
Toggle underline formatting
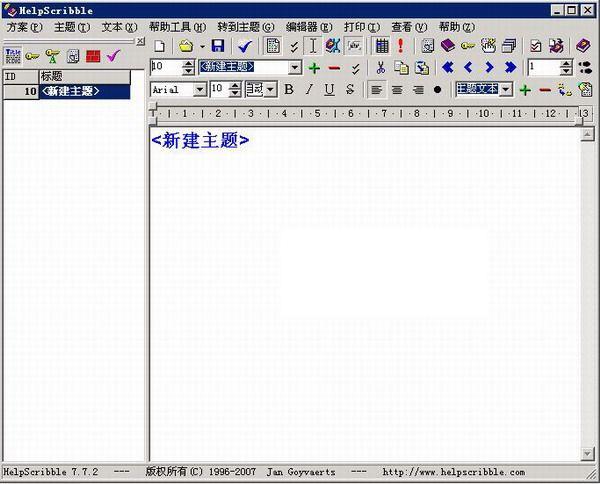[329, 90]
